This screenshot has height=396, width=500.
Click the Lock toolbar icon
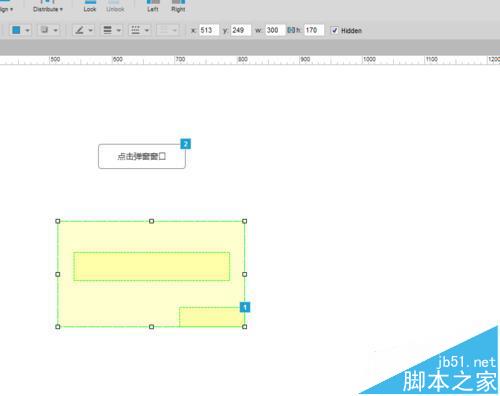[x=90, y=7]
